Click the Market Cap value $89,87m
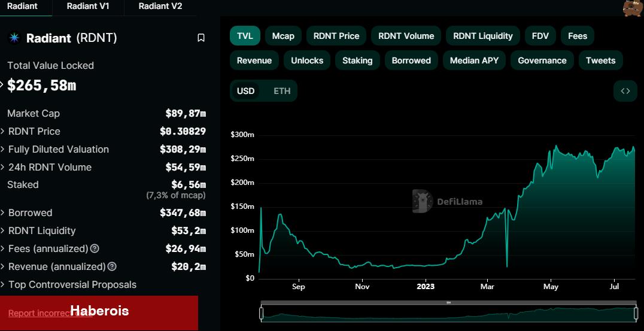The image size is (644, 331). (x=186, y=113)
